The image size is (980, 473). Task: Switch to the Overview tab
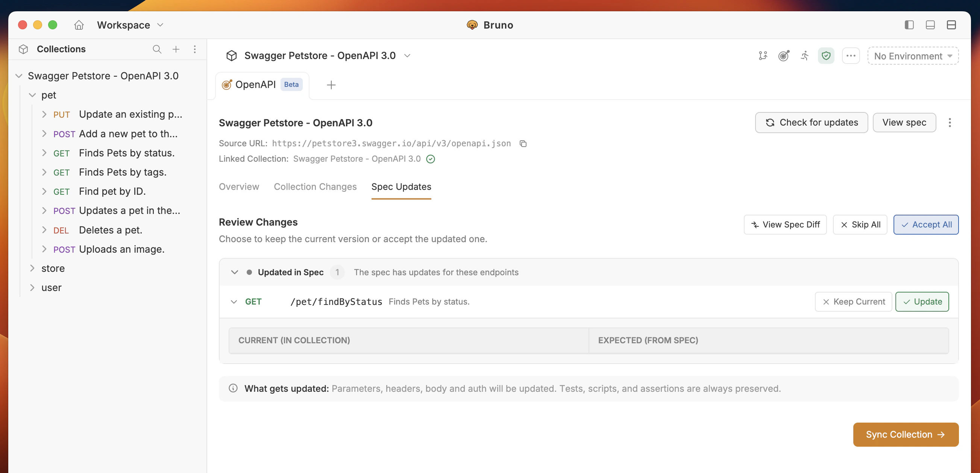[x=238, y=187]
